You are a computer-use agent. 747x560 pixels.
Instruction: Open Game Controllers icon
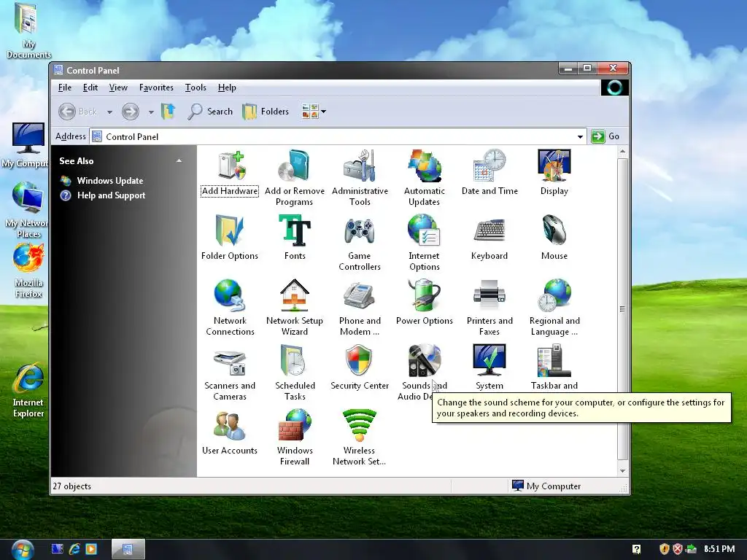[x=360, y=243]
